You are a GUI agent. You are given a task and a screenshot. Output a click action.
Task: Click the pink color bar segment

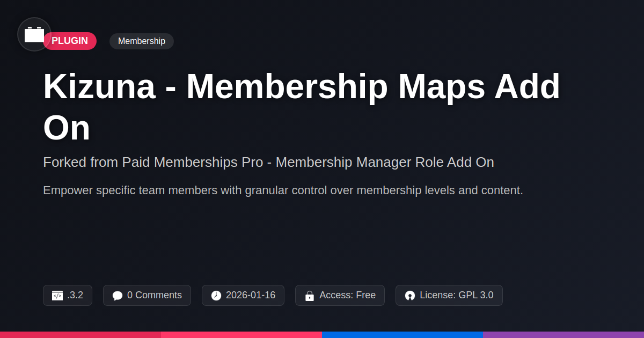[x=241, y=335]
